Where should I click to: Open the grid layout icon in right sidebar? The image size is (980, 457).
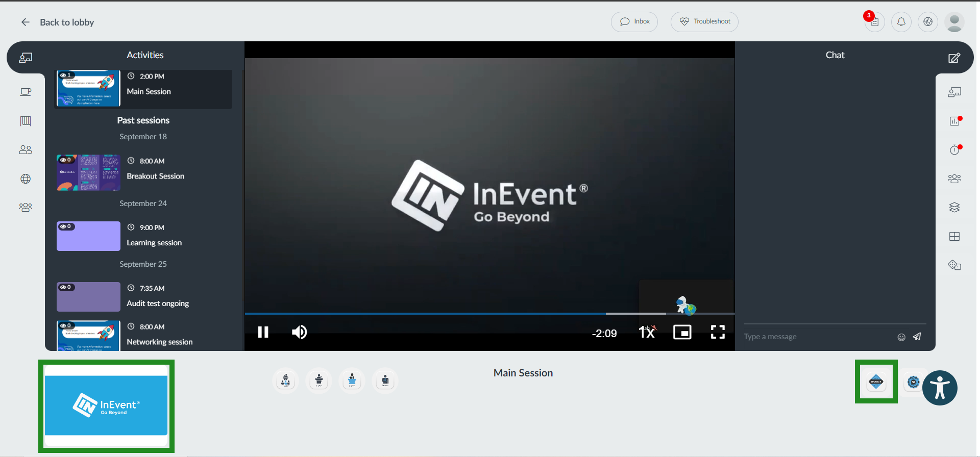[x=954, y=236]
